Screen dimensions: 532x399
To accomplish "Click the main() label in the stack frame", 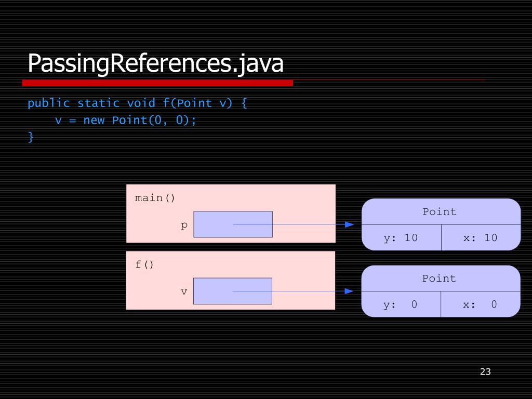I will coord(155,198).
